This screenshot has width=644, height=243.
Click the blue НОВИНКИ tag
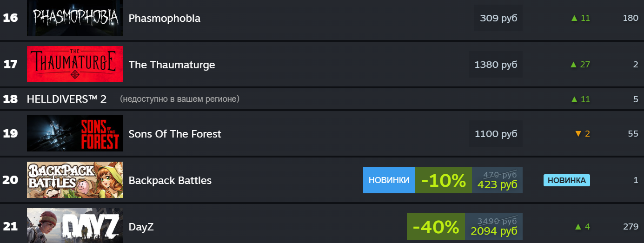389,180
